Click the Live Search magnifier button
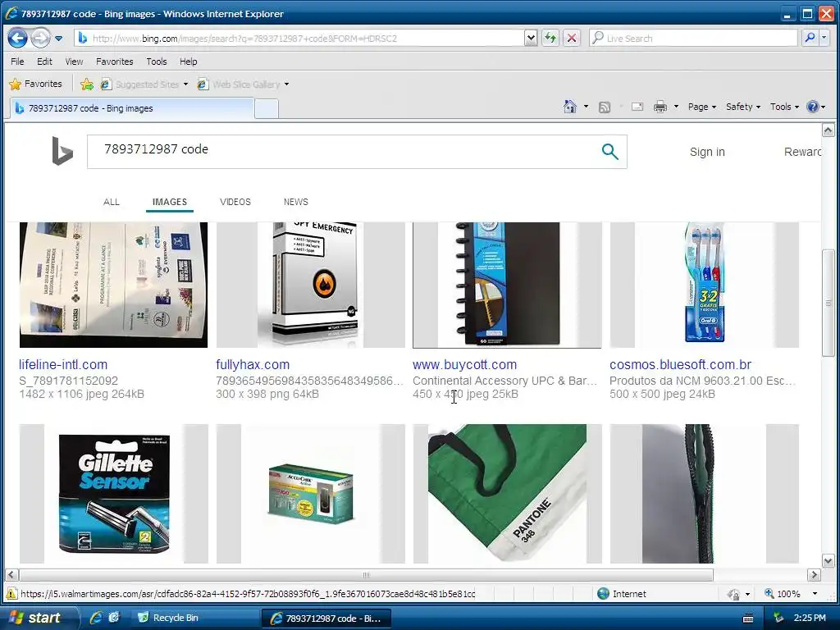 [810, 38]
